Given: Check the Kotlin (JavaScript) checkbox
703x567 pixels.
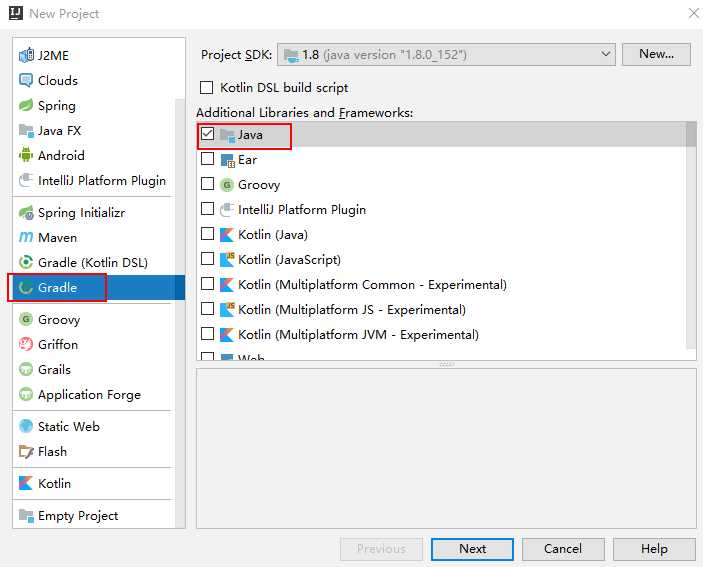Looking at the screenshot, I should point(208,259).
